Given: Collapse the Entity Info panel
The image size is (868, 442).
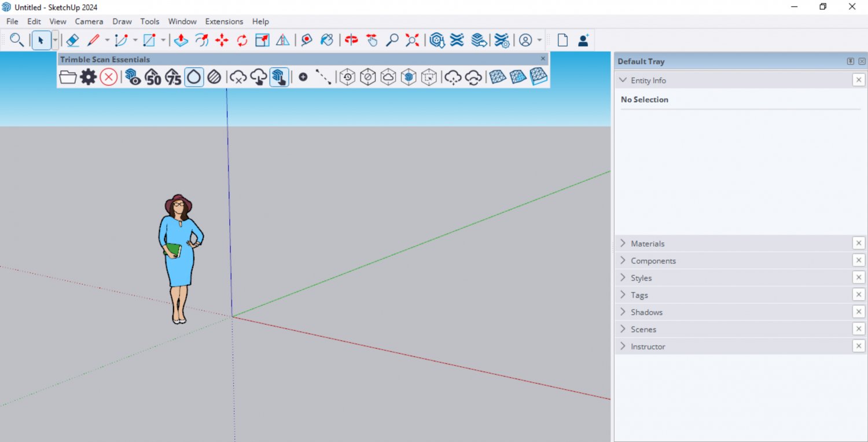Looking at the screenshot, I should click(x=623, y=80).
